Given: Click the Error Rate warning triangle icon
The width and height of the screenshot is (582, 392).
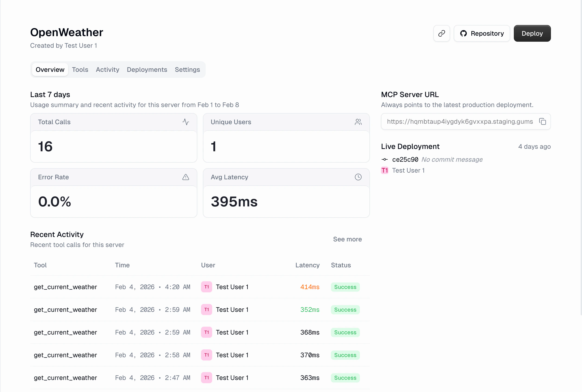Looking at the screenshot, I should tap(185, 177).
